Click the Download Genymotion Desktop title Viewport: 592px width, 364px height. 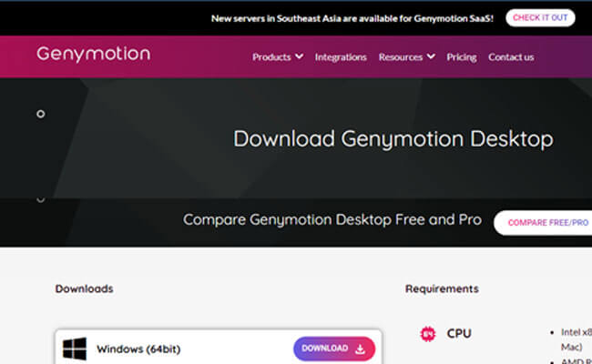pos(393,139)
